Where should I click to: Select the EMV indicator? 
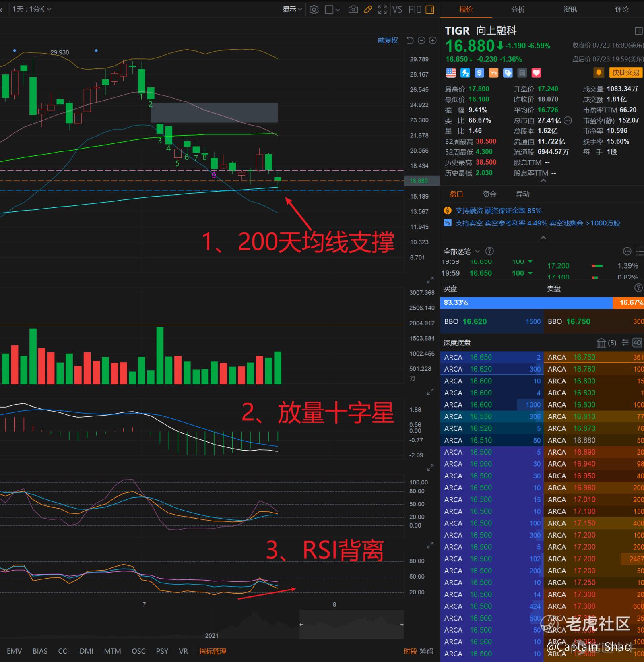tap(14, 651)
